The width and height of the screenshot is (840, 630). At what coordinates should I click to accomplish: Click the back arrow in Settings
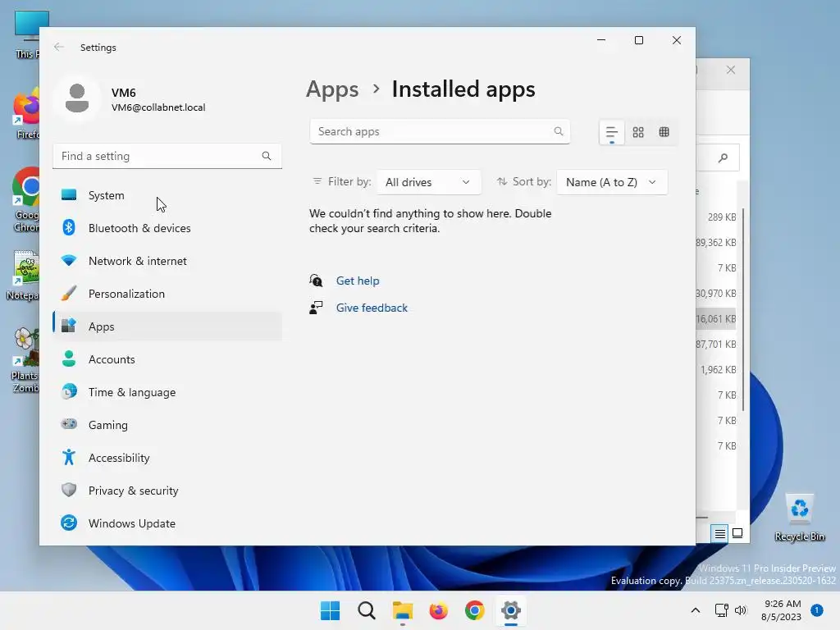tap(59, 47)
